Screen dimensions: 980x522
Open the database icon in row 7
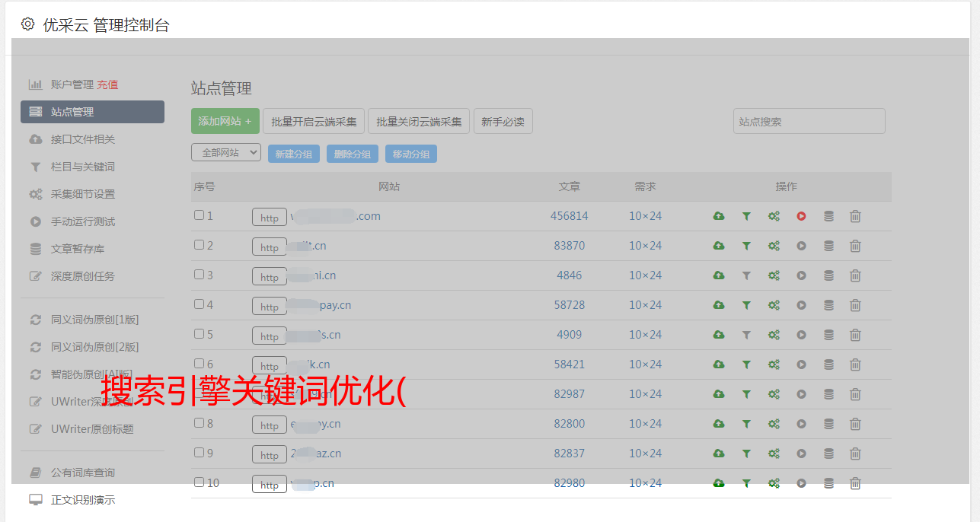828,394
